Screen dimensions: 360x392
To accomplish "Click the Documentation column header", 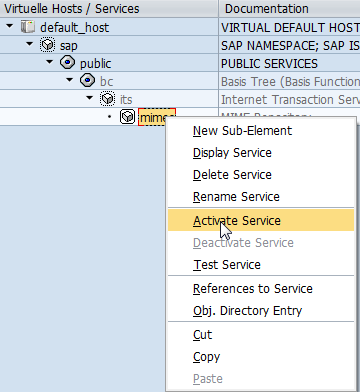I will (289, 8).
